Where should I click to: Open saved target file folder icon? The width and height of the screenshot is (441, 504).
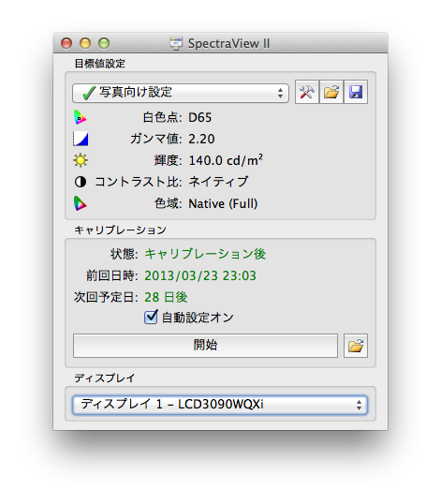click(331, 92)
